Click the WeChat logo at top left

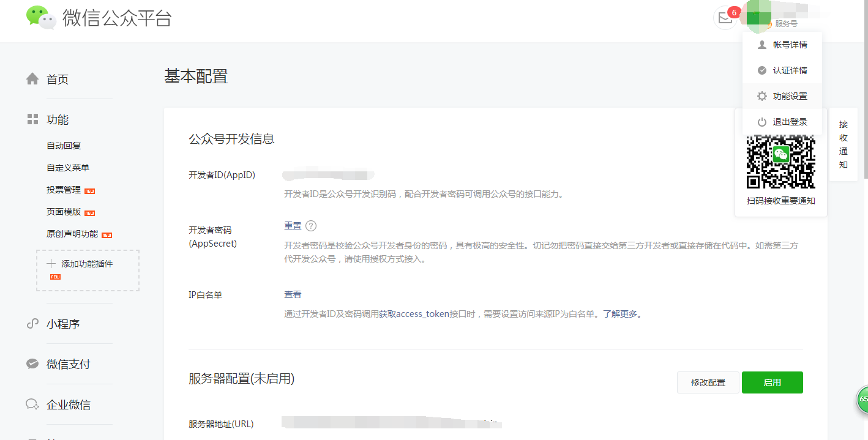(x=41, y=17)
